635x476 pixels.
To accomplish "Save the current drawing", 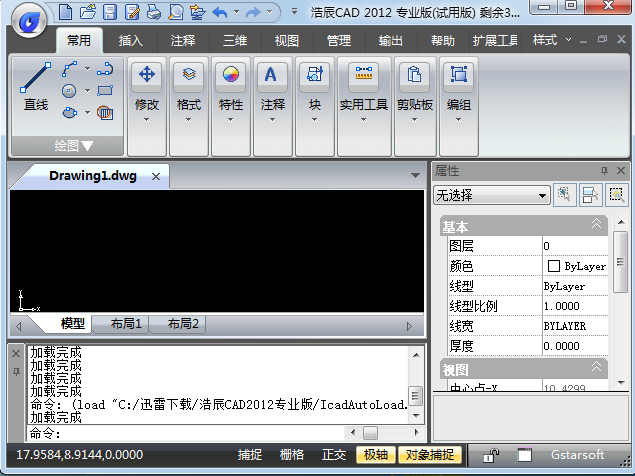I will pos(109,12).
